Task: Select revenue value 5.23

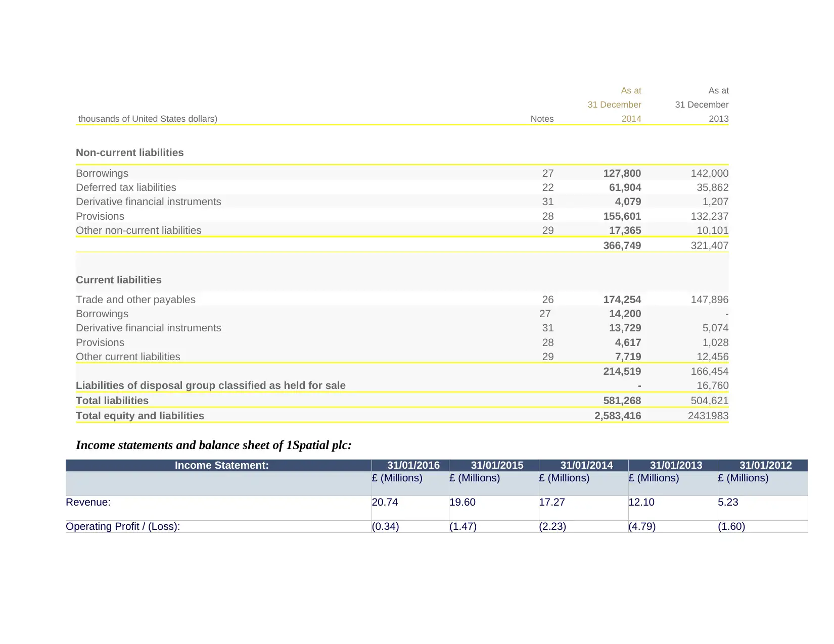Action: [x=728, y=502]
